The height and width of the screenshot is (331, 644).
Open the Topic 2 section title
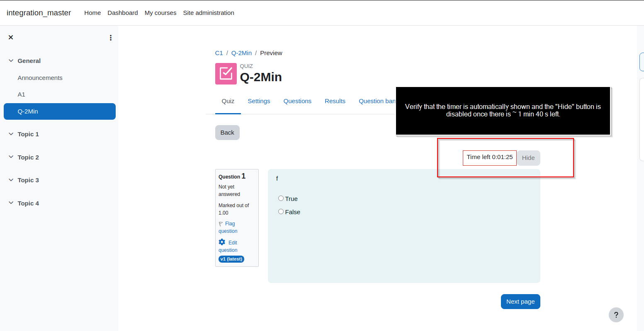[28, 157]
